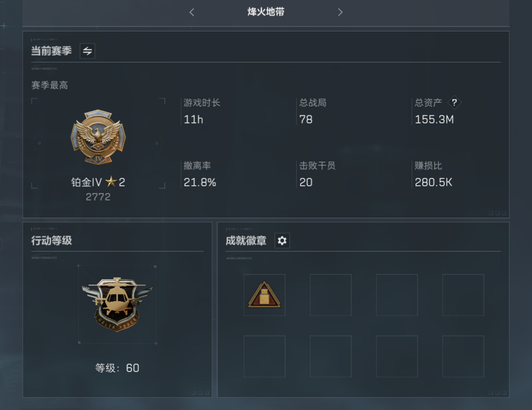
Task: Open achievement badge settings gear
Action: [282, 240]
